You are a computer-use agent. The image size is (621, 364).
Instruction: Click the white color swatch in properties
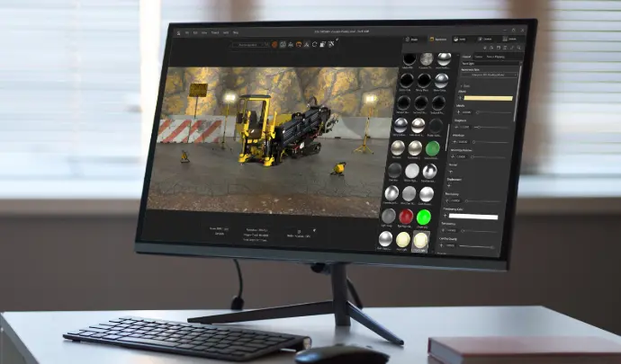(472, 217)
